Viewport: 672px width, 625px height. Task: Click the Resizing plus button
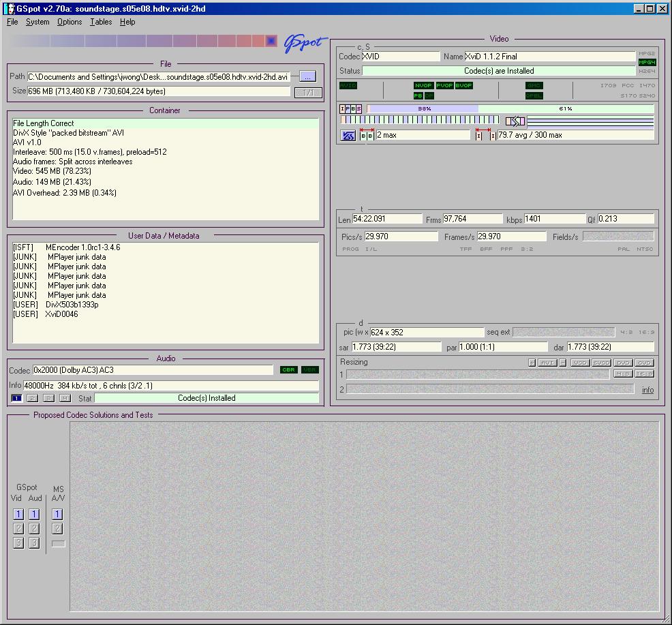532,363
